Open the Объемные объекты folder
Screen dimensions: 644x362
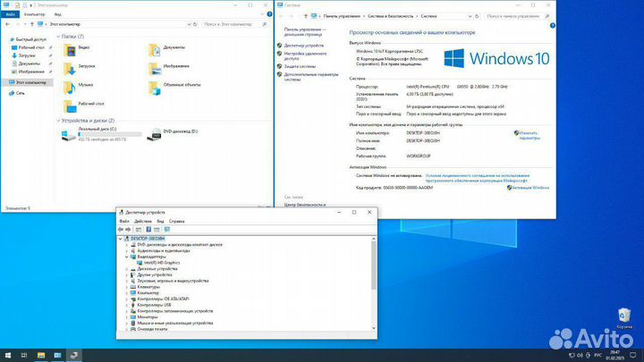click(174, 87)
